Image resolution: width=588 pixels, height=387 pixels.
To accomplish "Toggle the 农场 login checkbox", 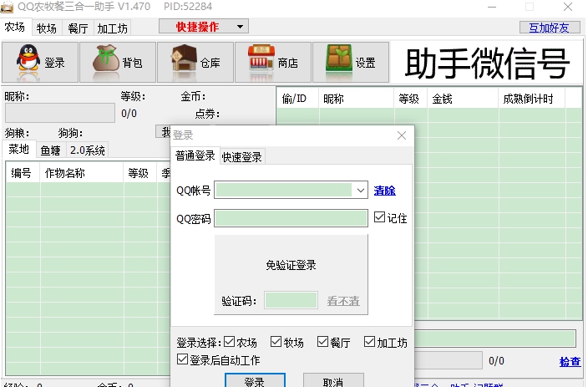I will pyautogui.click(x=229, y=342).
